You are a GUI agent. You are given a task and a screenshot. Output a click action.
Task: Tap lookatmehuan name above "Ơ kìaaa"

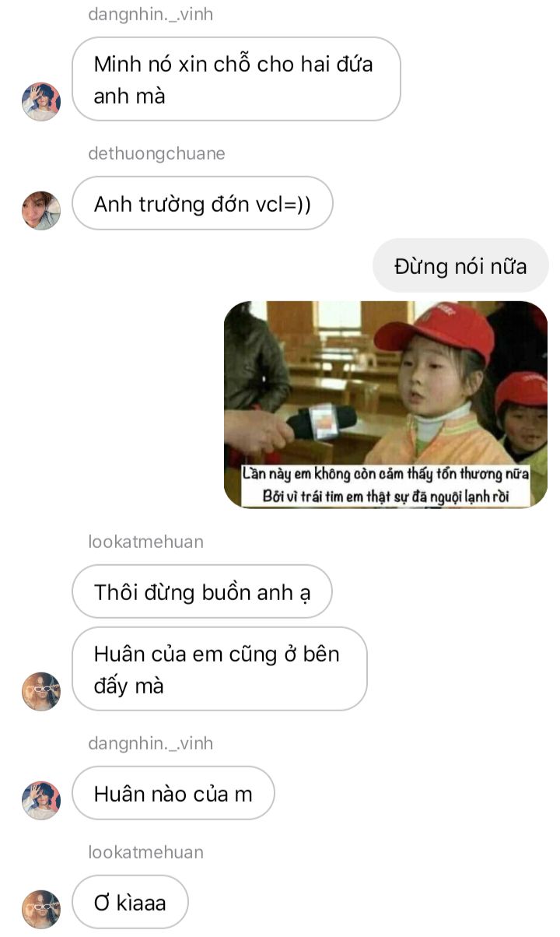(145, 852)
